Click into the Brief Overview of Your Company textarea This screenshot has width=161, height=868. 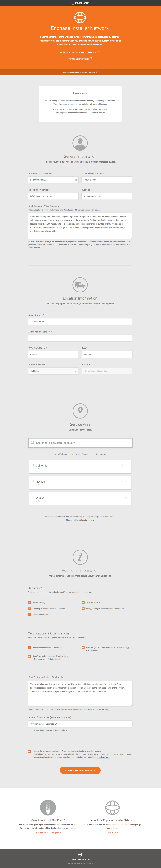click(x=80, y=226)
